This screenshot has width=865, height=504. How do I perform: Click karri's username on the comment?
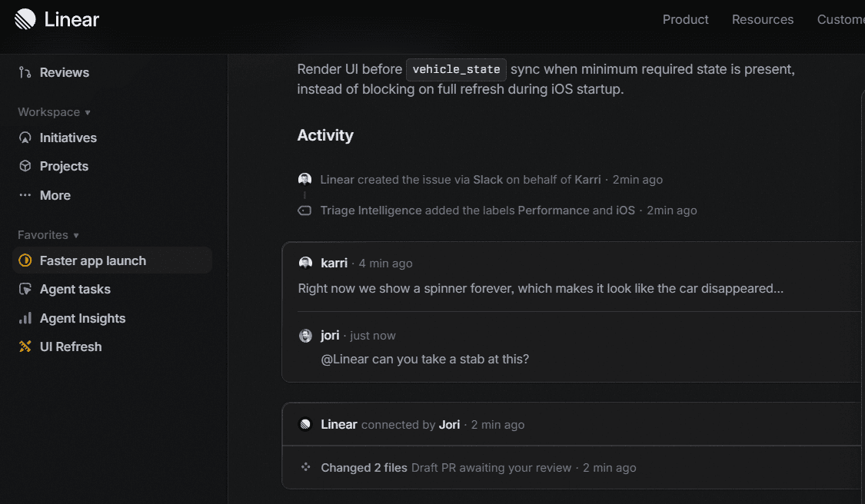[x=334, y=264]
